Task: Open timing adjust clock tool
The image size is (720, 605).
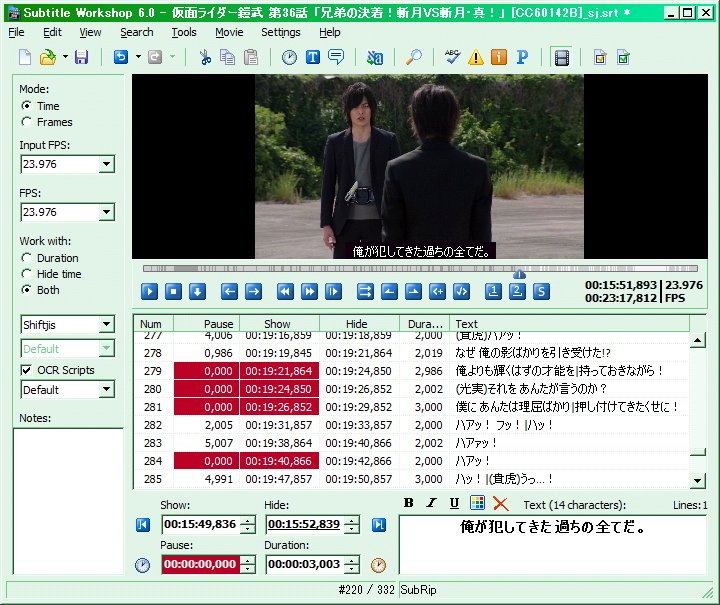Action: tap(289, 57)
